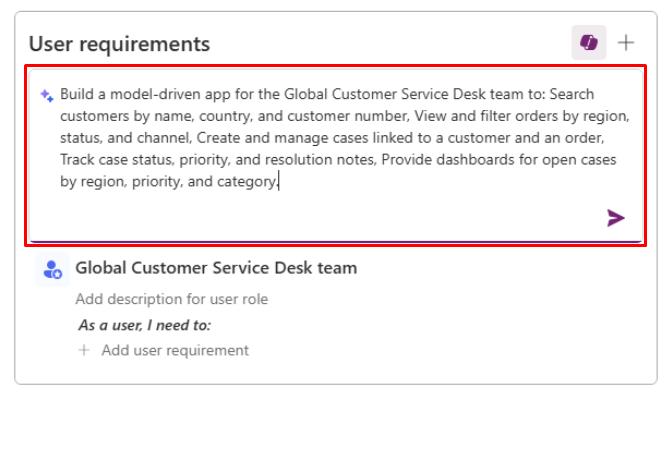Viewport: 669px width, 463px height.
Task: Click Add user requirement
Action: (x=175, y=350)
